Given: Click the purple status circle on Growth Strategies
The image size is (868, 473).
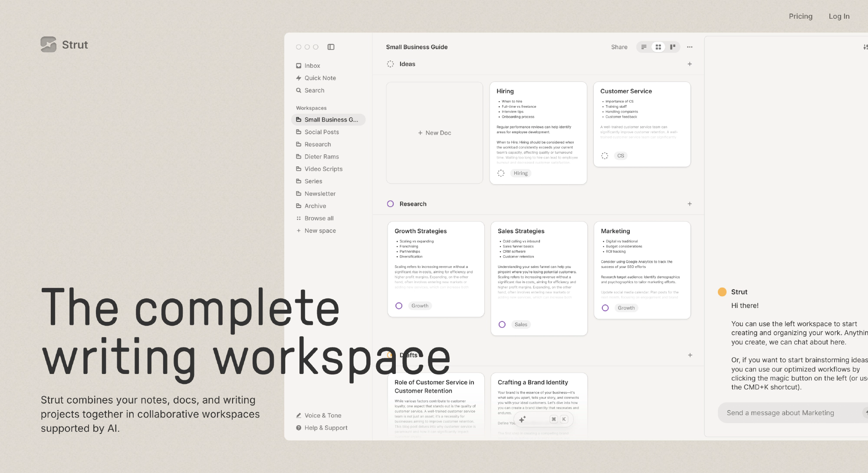Looking at the screenshot, I should pos(399,306).
